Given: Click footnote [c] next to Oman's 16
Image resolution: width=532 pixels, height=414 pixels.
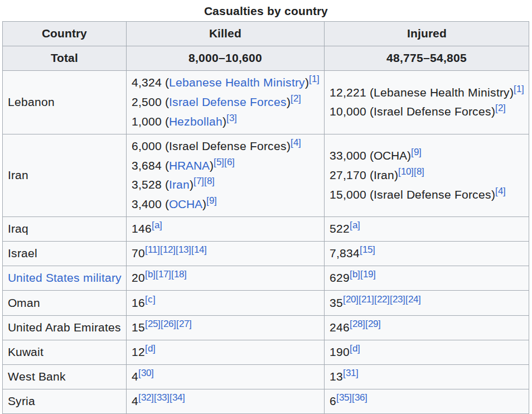Looking at the screenshot, I should 151,300.
